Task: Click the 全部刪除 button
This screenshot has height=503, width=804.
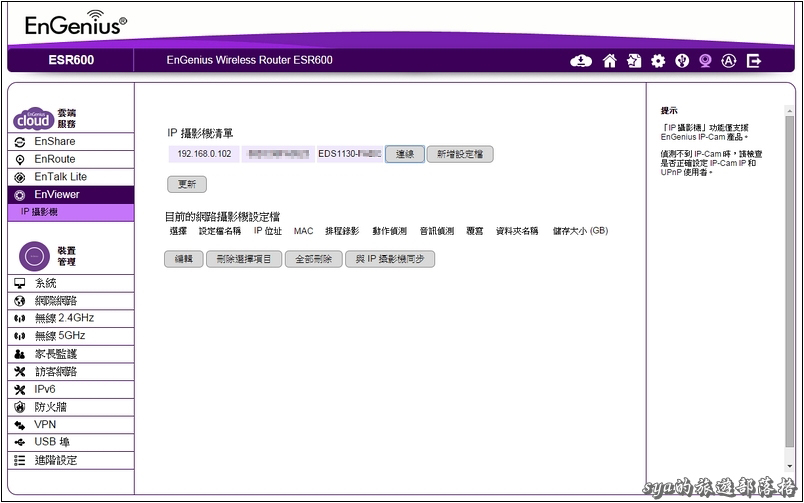Action: pyautogui.click(x=313, y=259)
